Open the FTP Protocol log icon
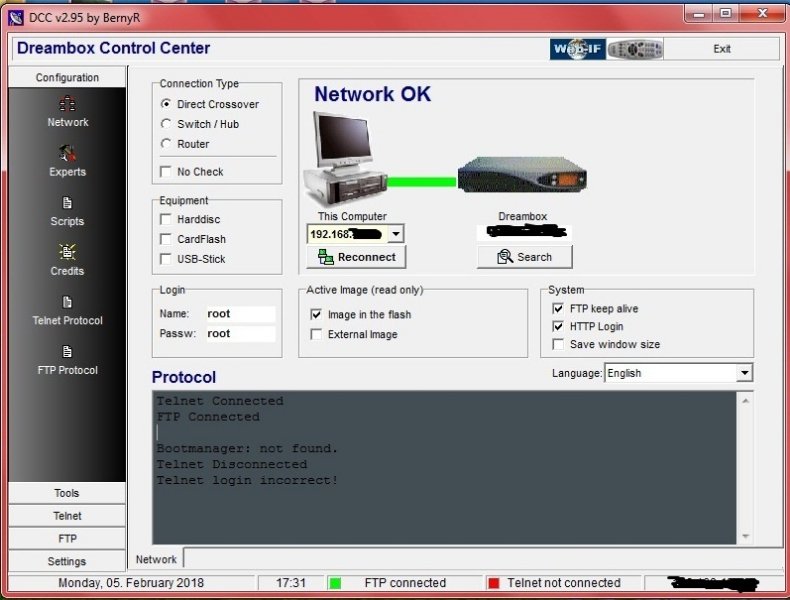 [67, 352]
